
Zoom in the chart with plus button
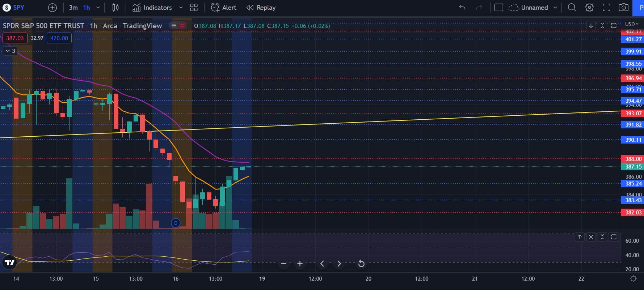pyautogui.click(x=300, y=264)
